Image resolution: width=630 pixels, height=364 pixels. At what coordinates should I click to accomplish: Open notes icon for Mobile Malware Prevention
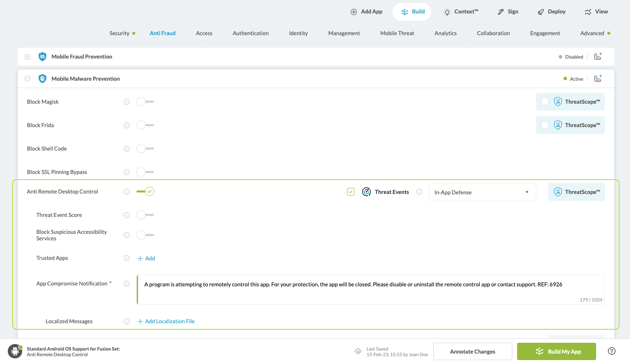(x=598, y=79)
